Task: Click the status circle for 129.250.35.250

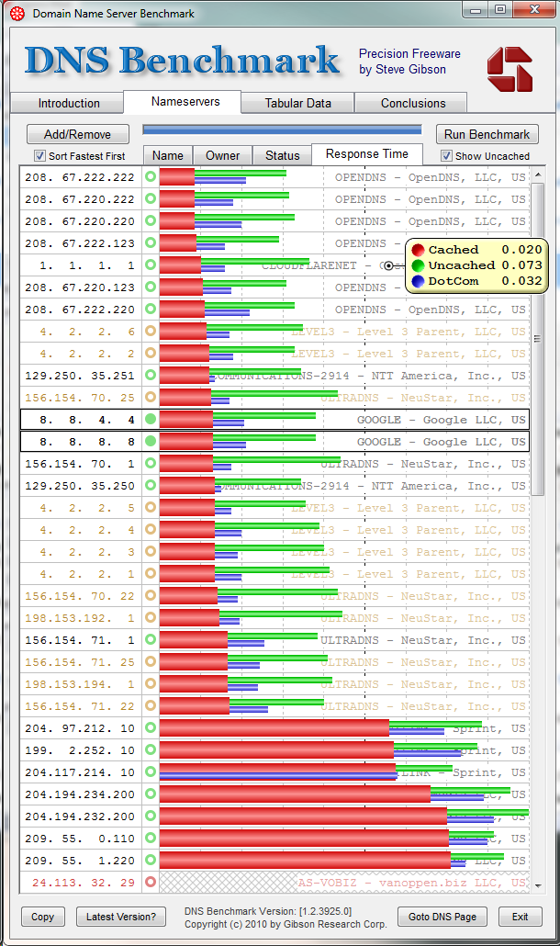Action: coord(150,485)
